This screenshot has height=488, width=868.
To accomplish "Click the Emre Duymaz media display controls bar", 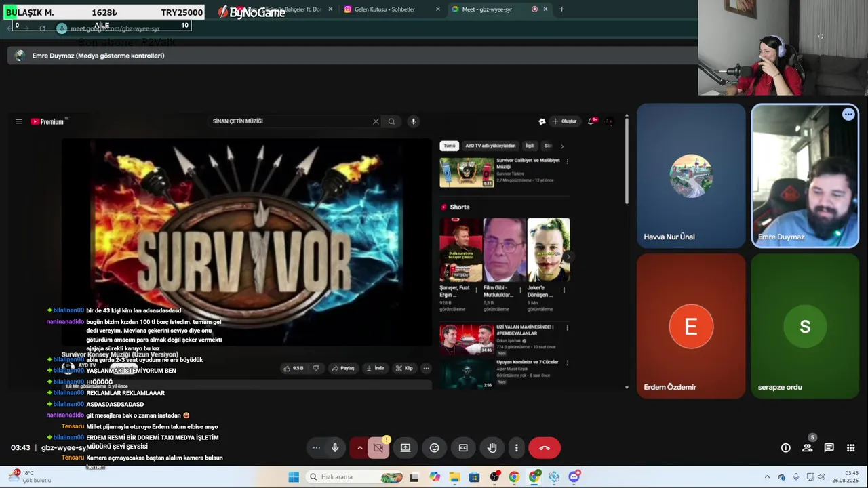I will click(x=352, y=56).
